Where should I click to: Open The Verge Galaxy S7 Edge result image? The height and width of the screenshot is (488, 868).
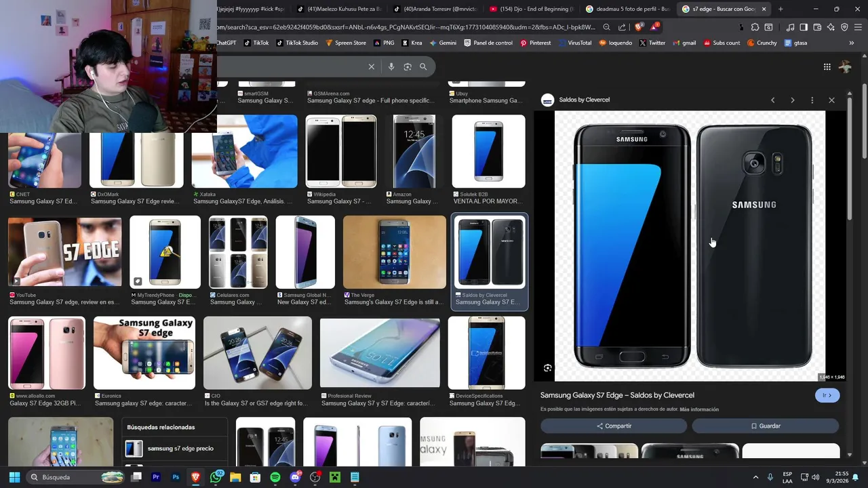pyautogui.click(x=395, y=252)
